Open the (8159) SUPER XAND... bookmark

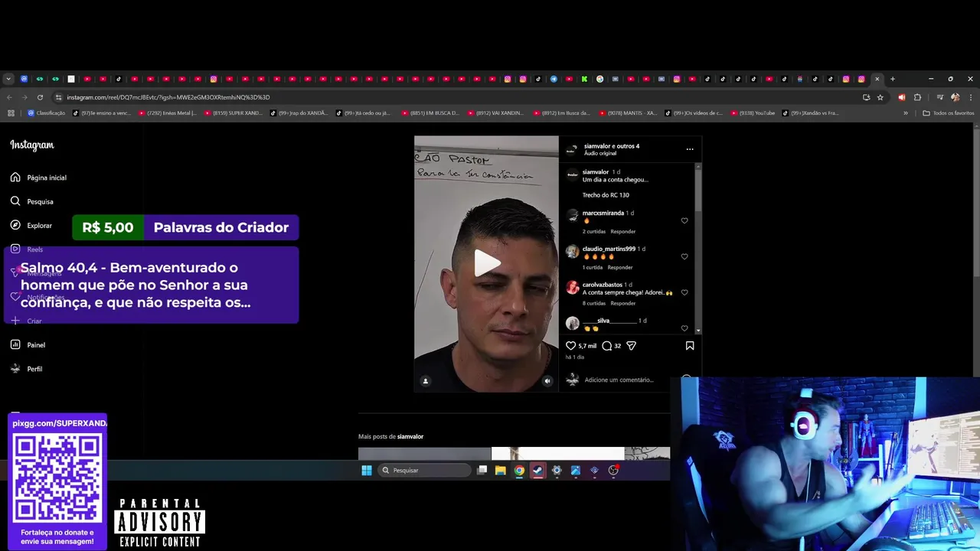(x=234, y=113)
